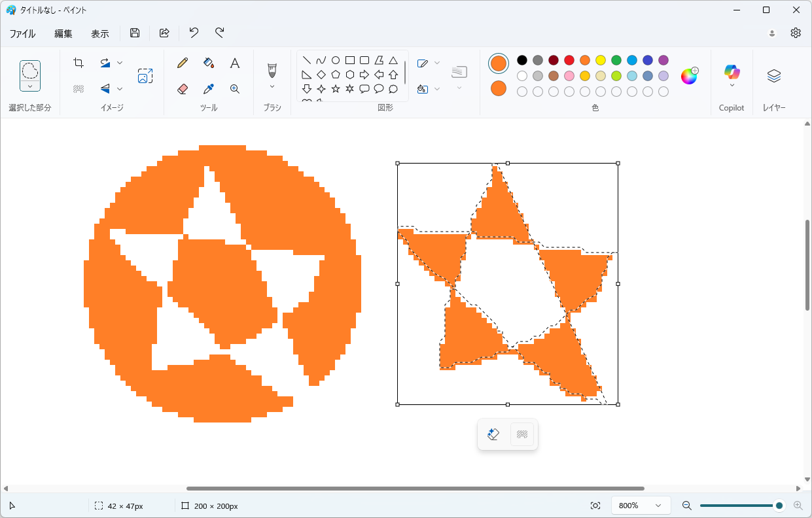Pick the purple color swatch
The width and height of the screenshot is (812, 518).
pyautogui.click(x=663, y=60)
